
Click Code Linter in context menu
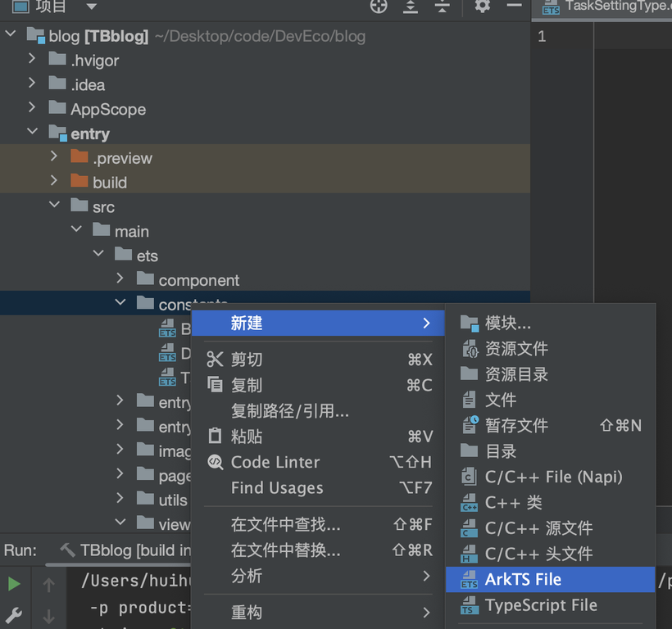275,462
